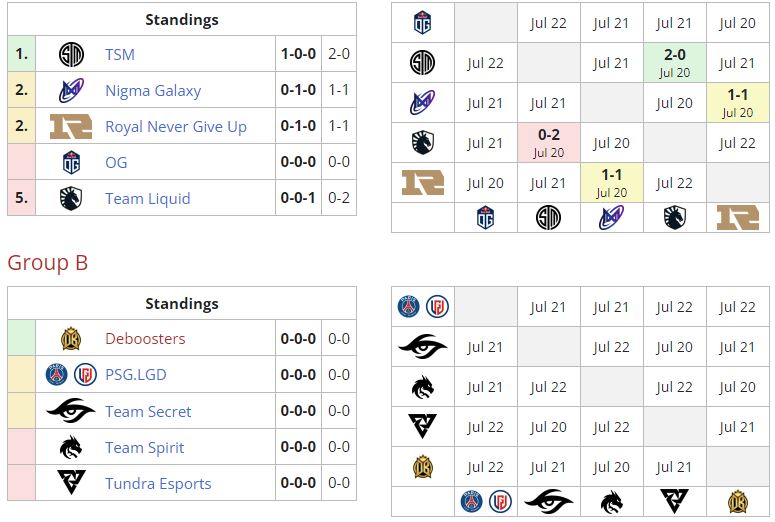Image resolution: width=775 pixels, height=522 pixels.
Task: Click the OG logo in the Group A crosstable bottom row
Action: [x=485, y=217]
